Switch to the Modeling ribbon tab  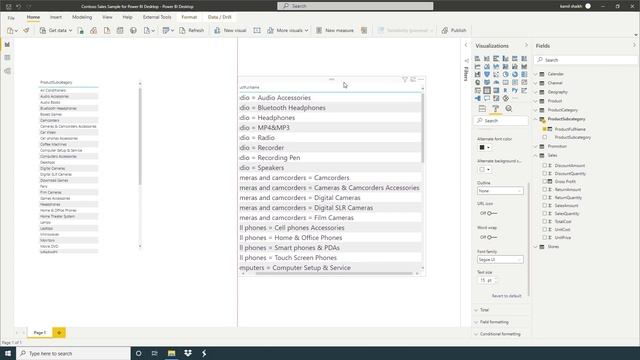pyautogui.click(x=82, y=17)
